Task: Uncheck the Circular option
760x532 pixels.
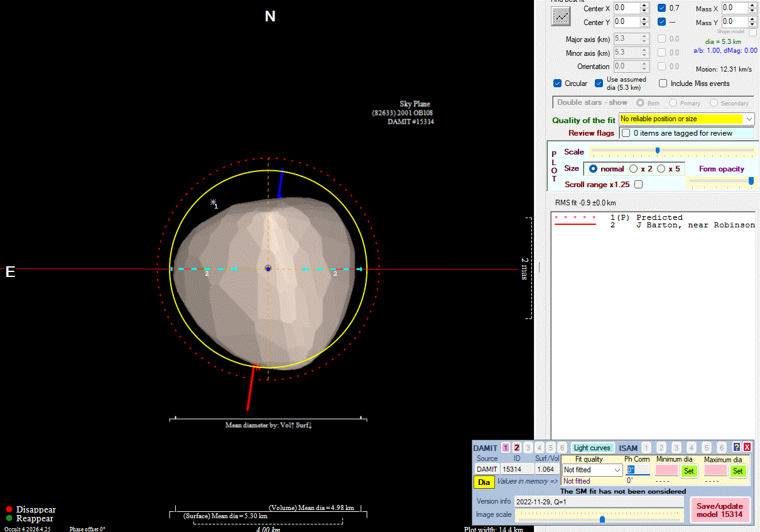Action: (x=557, y=84)
